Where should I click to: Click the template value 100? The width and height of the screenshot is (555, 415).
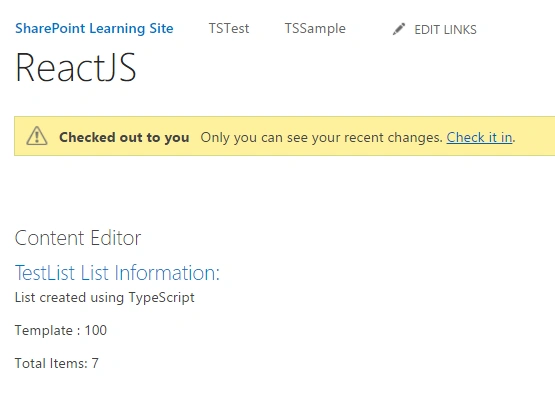coord(96,330)
